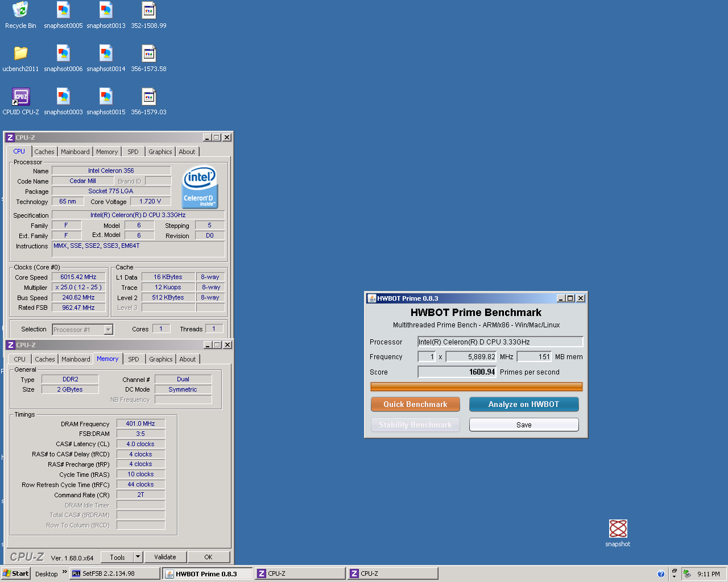
Task: Click the Save button in HWBOT Prime
Action: tap(524, 425)
